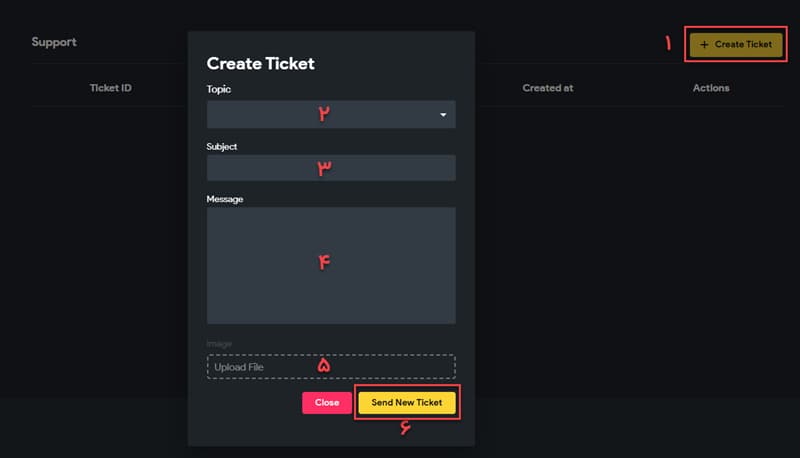Click the Created at column header
The height and width of the screenshot is (458, 800).
[547, 88]
